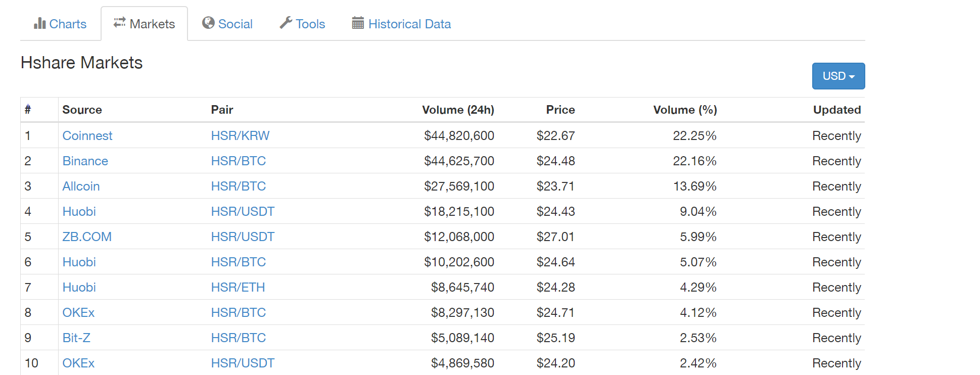This screenshot has height=375, width=980.
Task: Sort table by Pair column header
Action: click(222, 110)
